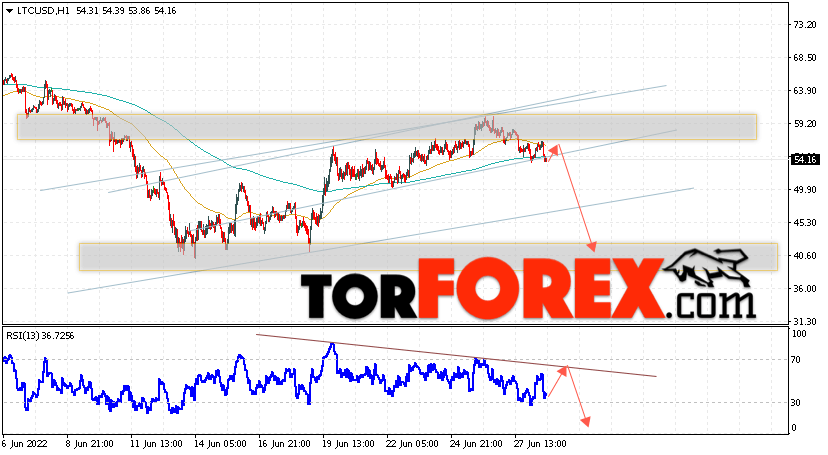Viewport: 828px width, 455px height.
Task: Select the 49.90 price axis label
Action: pyautogui.click(x=804, y=189)
